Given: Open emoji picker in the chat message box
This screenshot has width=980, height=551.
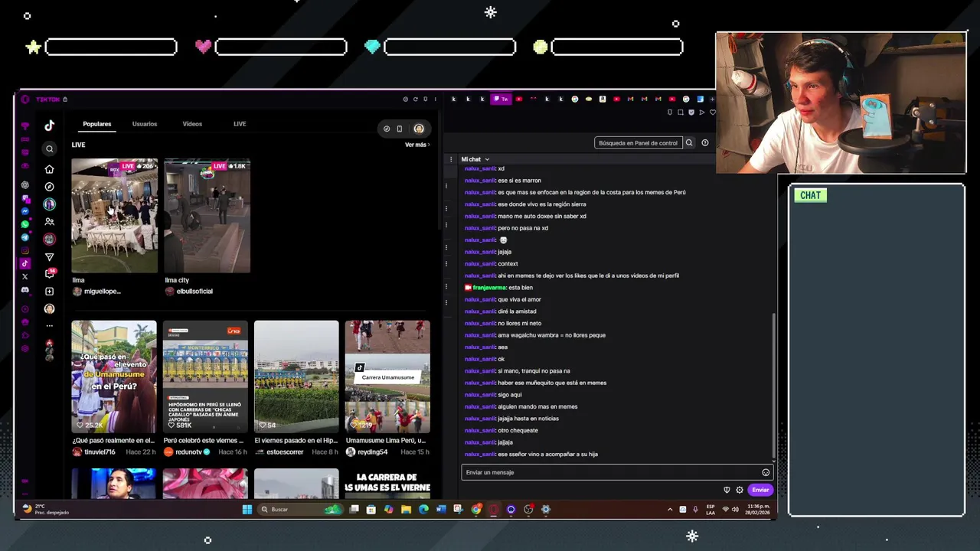Looking at the screenshot, I should point(765,473).
